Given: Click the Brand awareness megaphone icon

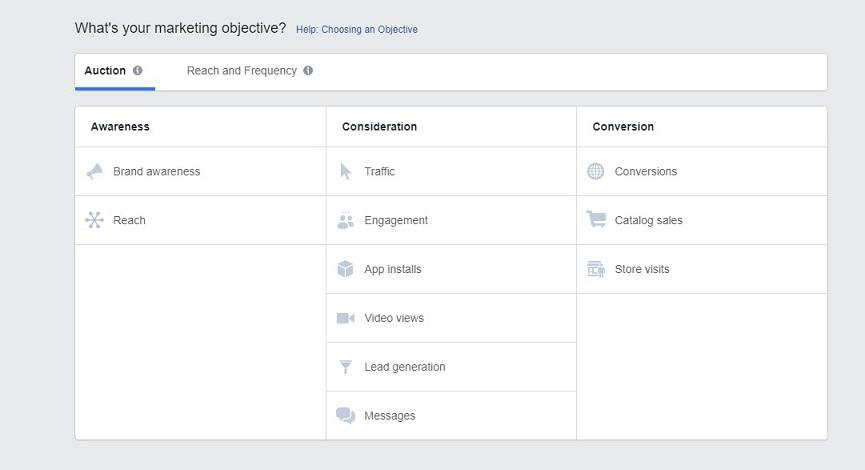Looking at the screenshot, I should point(95,171).
